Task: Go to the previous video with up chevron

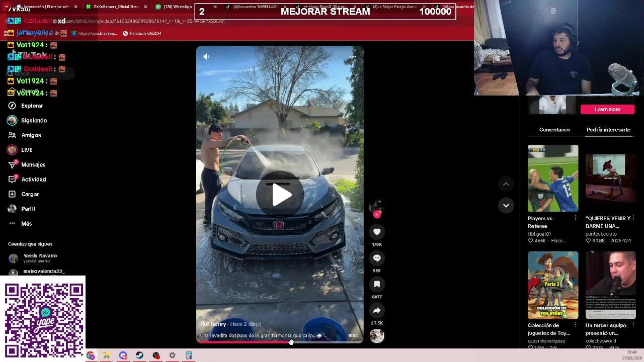Action: [x=506, y=185]
